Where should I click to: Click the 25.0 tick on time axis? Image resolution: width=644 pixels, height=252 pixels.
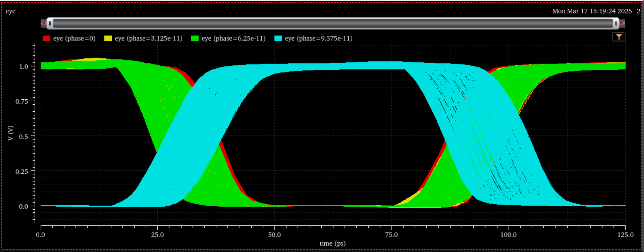point(157,235)
